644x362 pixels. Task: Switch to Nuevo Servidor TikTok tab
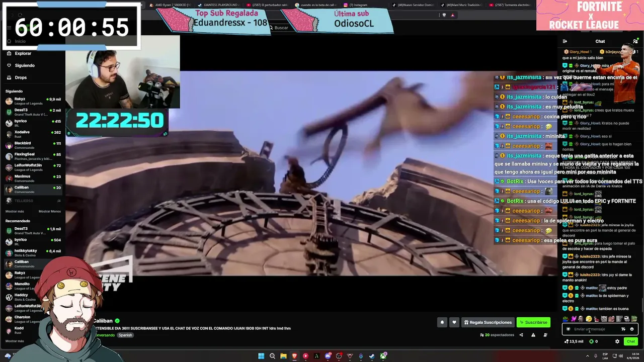[414, 5]
